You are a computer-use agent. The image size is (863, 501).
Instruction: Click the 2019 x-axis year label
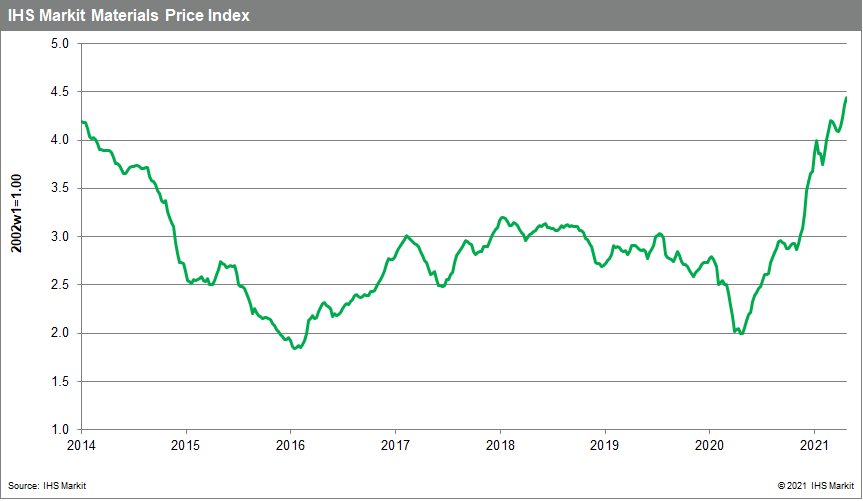pyautogui.click(x=604, y=445)
